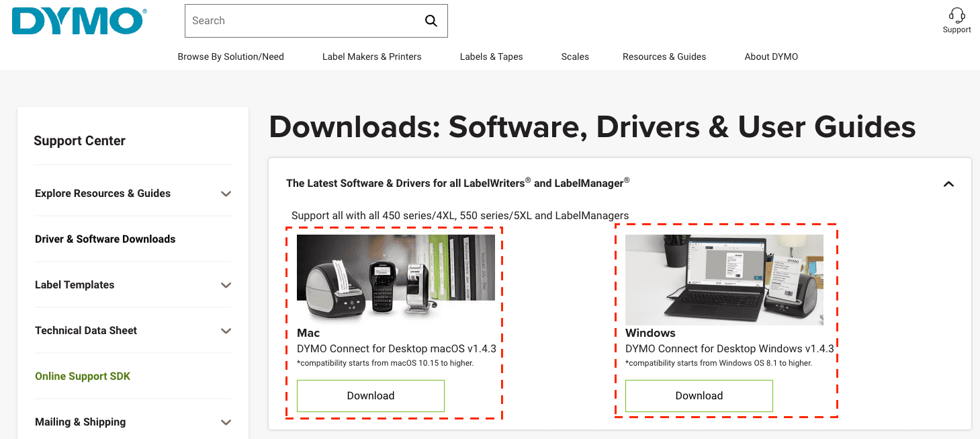The width and height of the screenshot is (980, 439).
Task: Click the Support Center heading
Action: (x=79, y=141)
